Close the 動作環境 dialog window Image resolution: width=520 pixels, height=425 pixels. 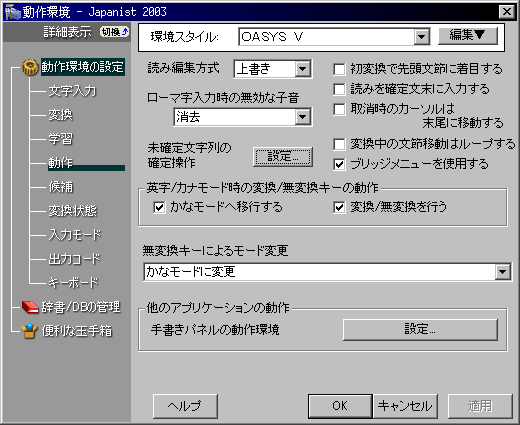tap(507, 12)
